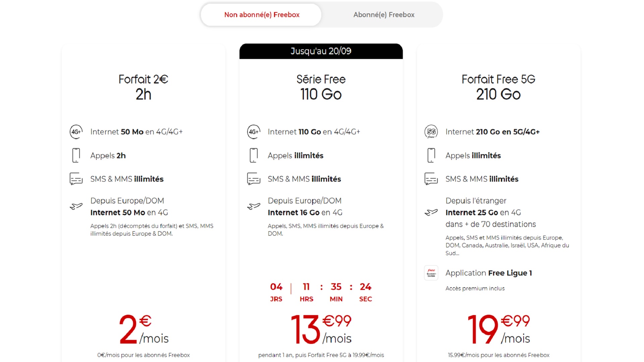Click the SMS icon in Forfait Free 5G
The image size is (644, 362).
[431, 179]
